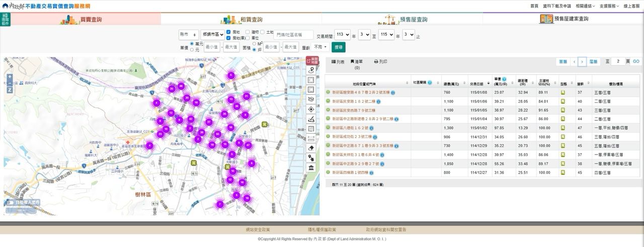Open the 屋齡 不拘 dropdown
644x247 pixels.
pos(320,47)
